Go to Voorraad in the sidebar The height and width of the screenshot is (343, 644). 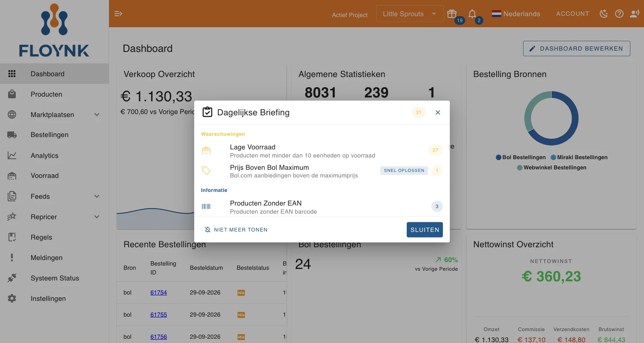(x=55, y=176)
